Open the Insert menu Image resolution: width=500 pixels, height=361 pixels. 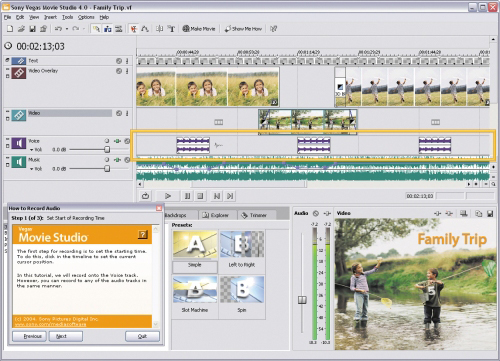50,17
